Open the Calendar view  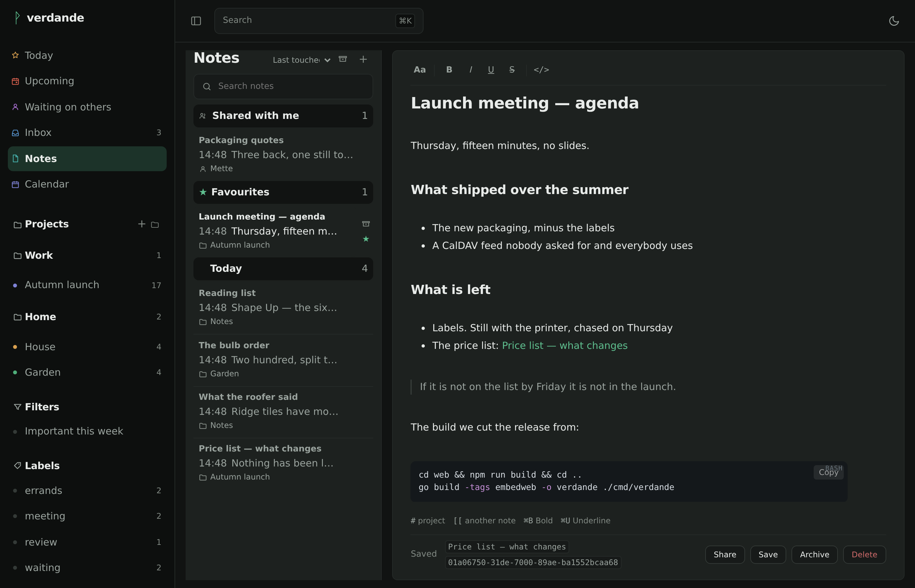tap(87, 184)
